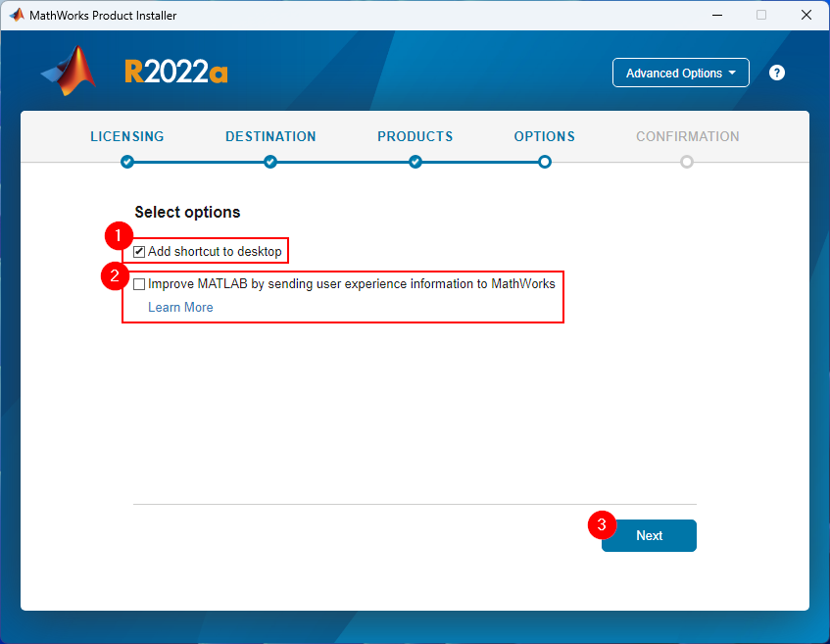830x644 pixels.
Task: Select the OPTIONS tab label
Action: tap(545, 136)
